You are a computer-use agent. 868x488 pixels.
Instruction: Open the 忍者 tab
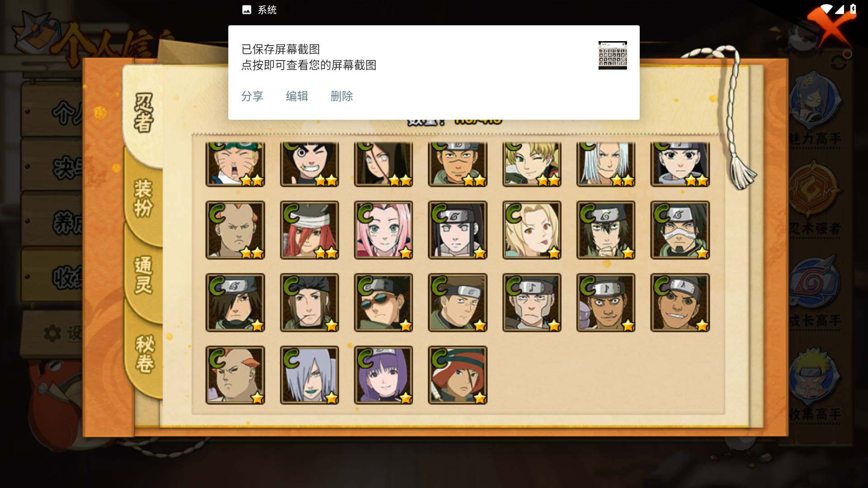tap(144, 113)
